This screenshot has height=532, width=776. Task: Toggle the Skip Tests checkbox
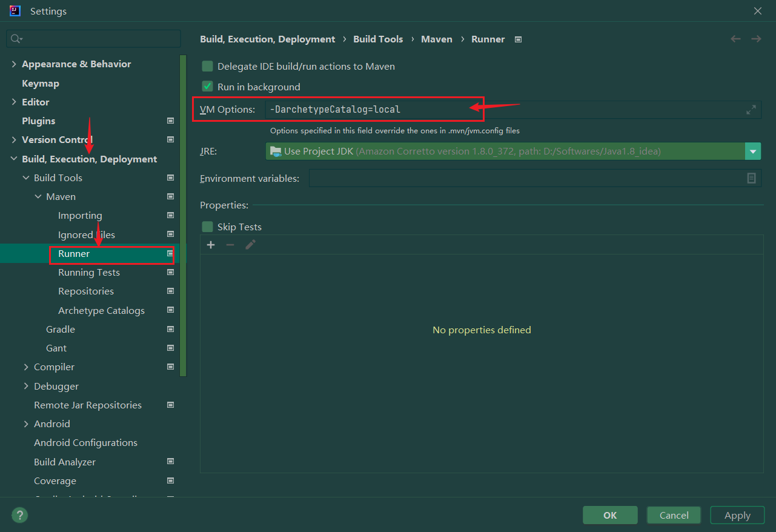point(208,227)
